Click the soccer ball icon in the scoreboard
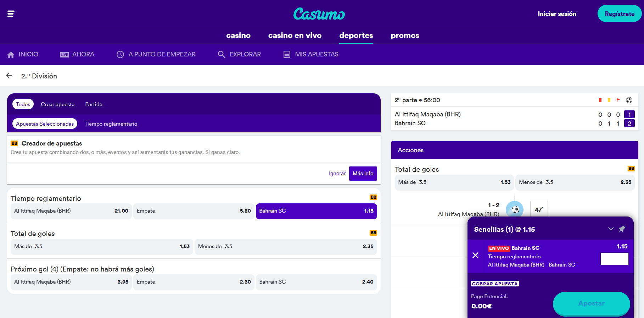This screenshot has height=318, width=644. (x=629, y=100)
